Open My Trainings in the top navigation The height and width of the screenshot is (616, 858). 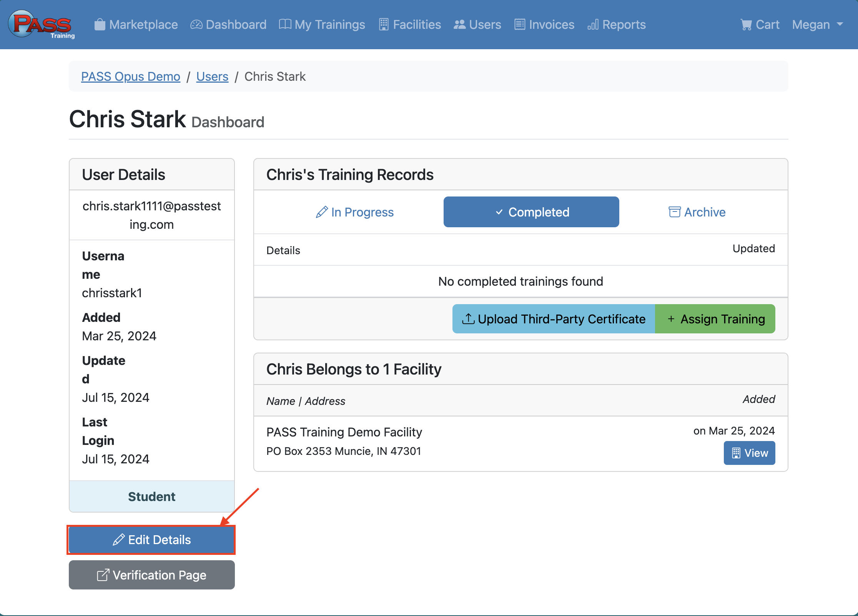(x=322, y=25)
